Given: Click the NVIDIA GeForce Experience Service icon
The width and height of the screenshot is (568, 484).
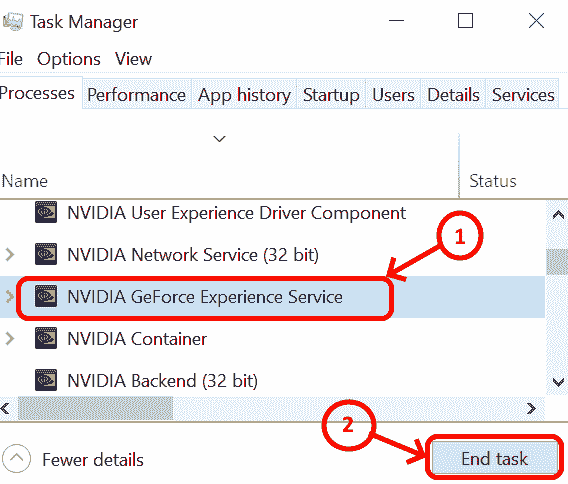Looking at the screenshot, I should pyautogui.click(x=46, y=296).
